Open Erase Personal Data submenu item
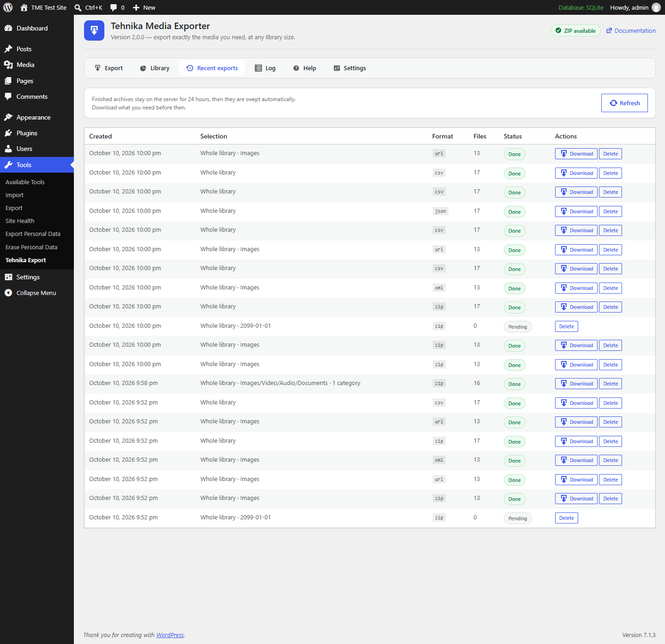The image size is (665, 644). pyautogui.click(x=31, y=247)
